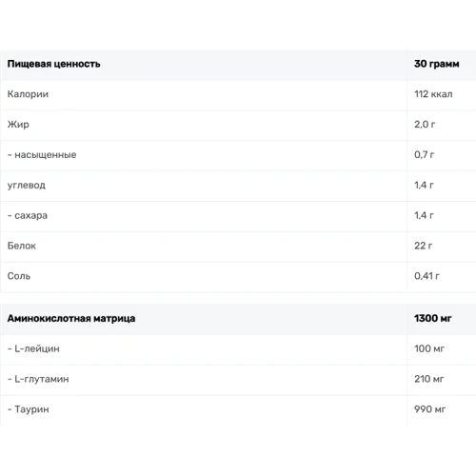This screenshot has width=476, height=476.
Task: Select the '2,0 г' fat value
Action: tap(425, 124)
